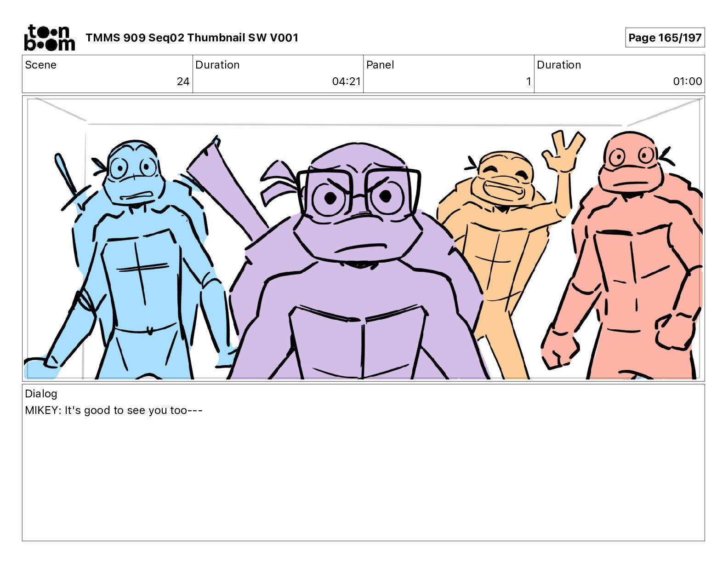The image size is (728, 563).
Task: Click the title 'TMMS 909 Seq02 Thumbnail SW V001'
Action: coord(192,38)
